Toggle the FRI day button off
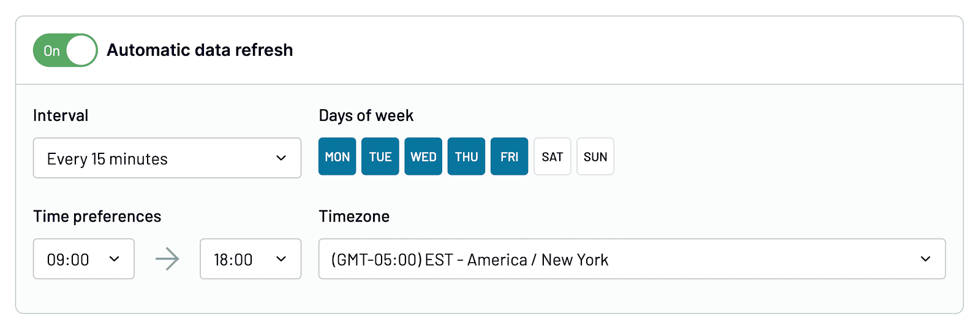 (509, 157)
